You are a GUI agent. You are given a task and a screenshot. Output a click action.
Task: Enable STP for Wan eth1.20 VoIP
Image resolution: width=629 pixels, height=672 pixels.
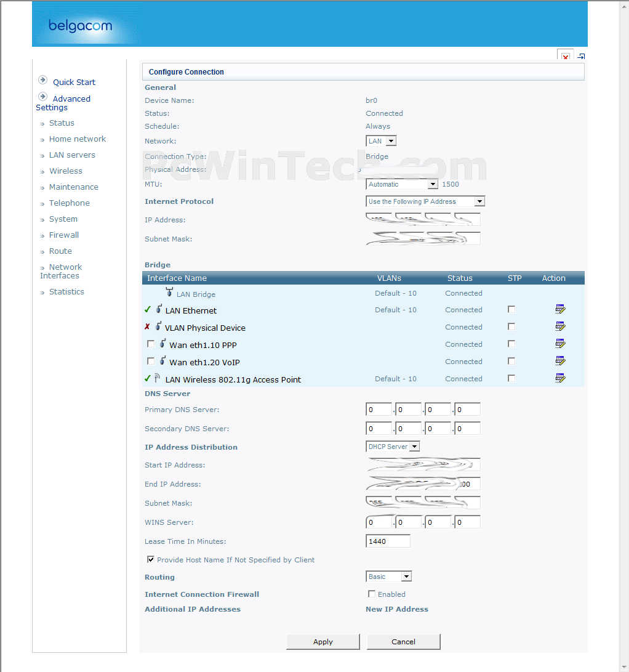(x=511, y=361)
